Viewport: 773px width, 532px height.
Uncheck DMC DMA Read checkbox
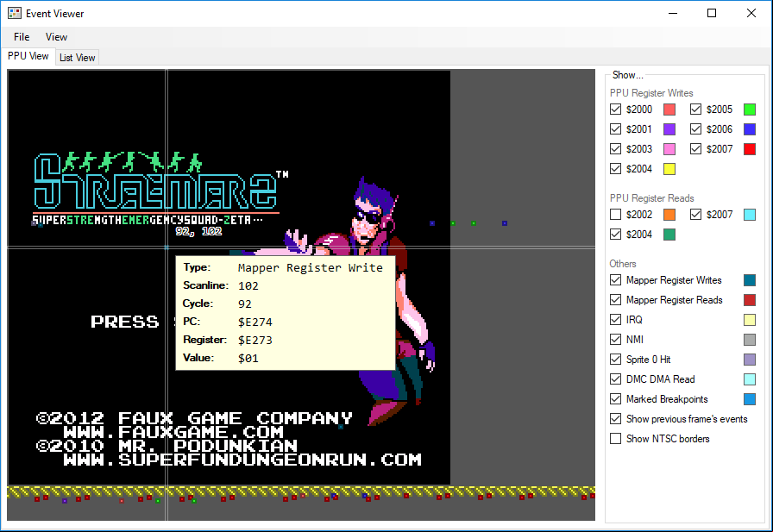pos(615,379)
